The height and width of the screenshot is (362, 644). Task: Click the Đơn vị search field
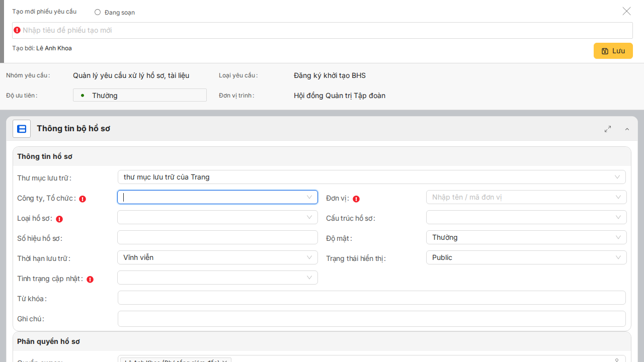[521, 197]
